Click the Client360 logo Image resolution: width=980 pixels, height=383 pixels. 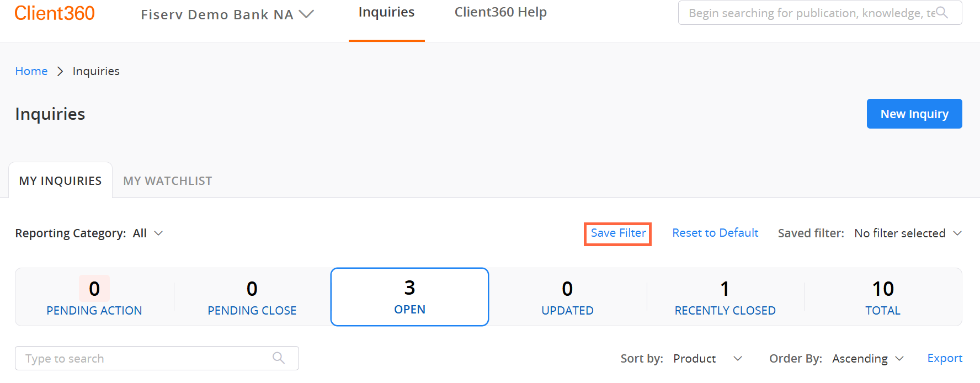(x=55, y=13)
